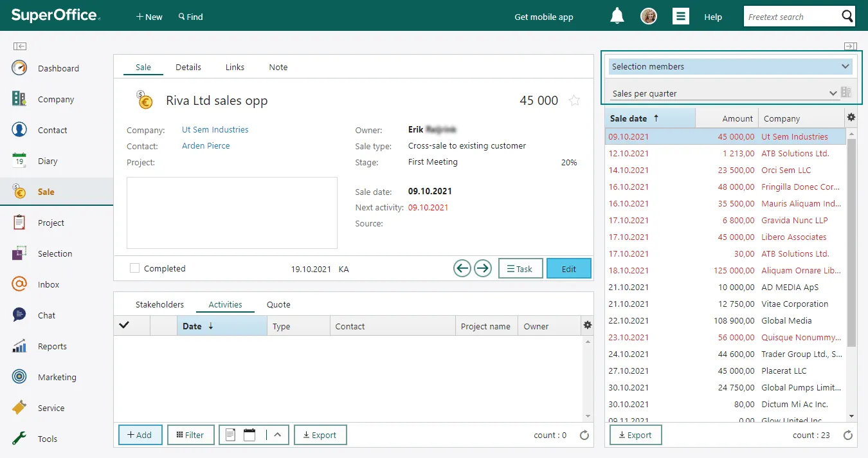Open sale list column settings gear

click(x=851, y=118)
